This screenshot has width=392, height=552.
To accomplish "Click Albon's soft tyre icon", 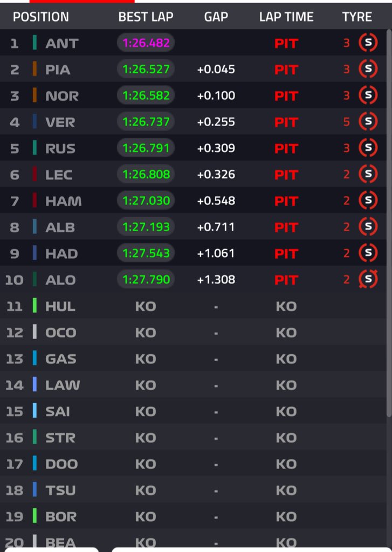I will pos(368,227).
